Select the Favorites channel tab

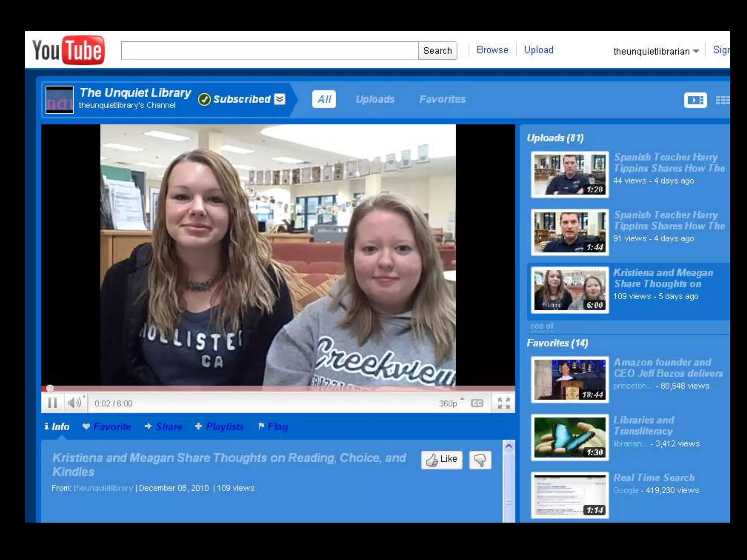click(x=442, y=99)
